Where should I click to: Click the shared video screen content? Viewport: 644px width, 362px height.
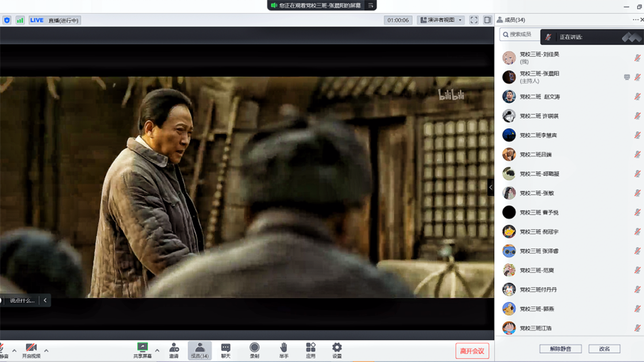pos(247,187)
